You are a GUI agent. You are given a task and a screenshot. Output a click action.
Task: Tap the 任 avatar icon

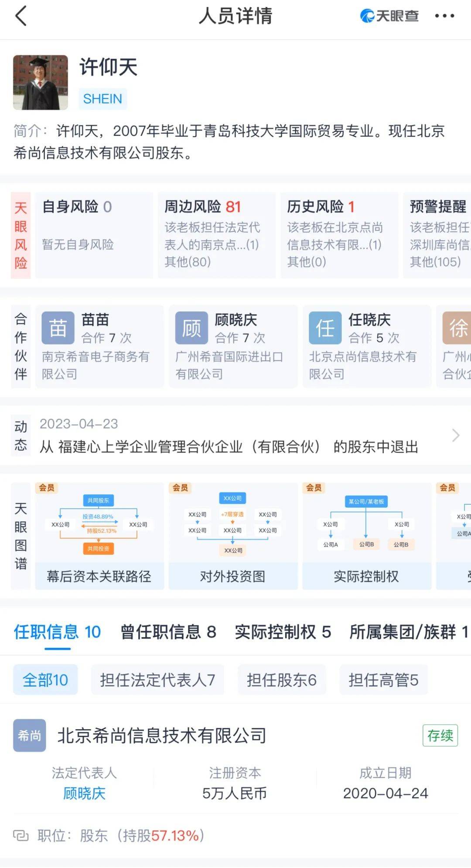pyautogui.click(x=325, y=328)
